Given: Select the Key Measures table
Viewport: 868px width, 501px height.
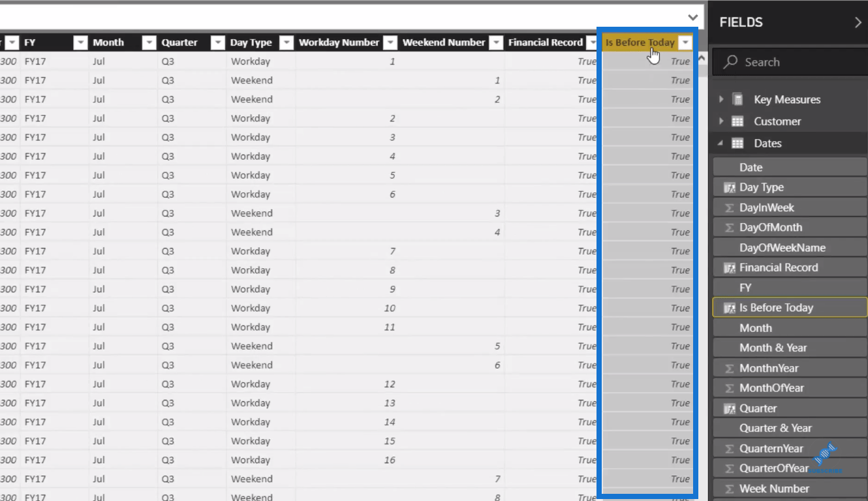Looking at the screenshot, I should coord(787,99).
